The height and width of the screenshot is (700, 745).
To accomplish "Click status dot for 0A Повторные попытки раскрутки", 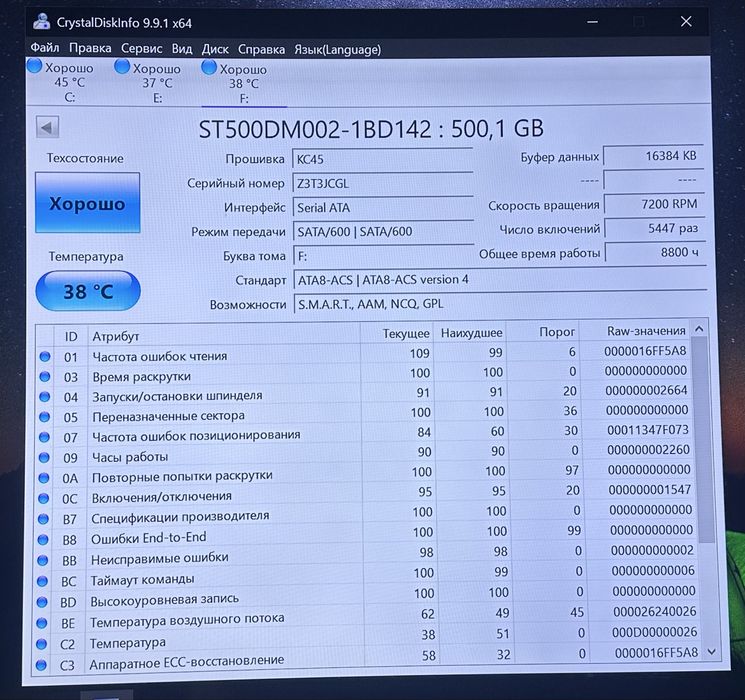I will 44,478.
